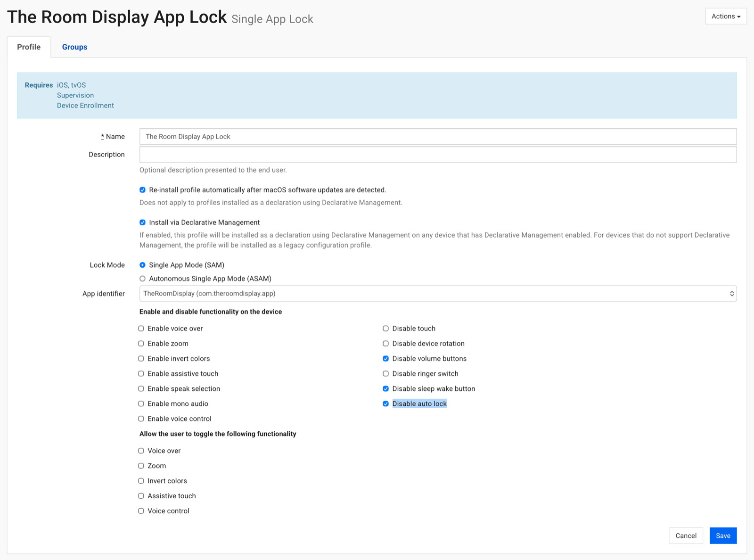754x560 pixels.
Task: Allow user to toggle Voice over
Action: point(141,451)
